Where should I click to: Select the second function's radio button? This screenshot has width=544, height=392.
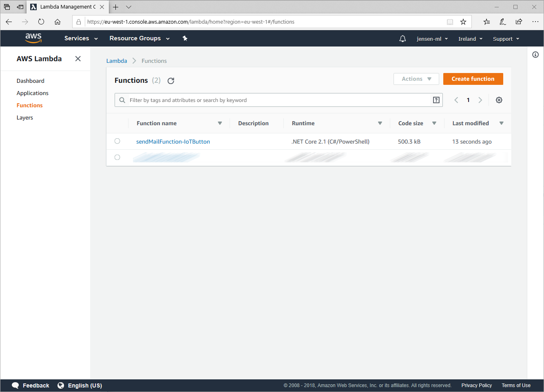click(117, 157)
